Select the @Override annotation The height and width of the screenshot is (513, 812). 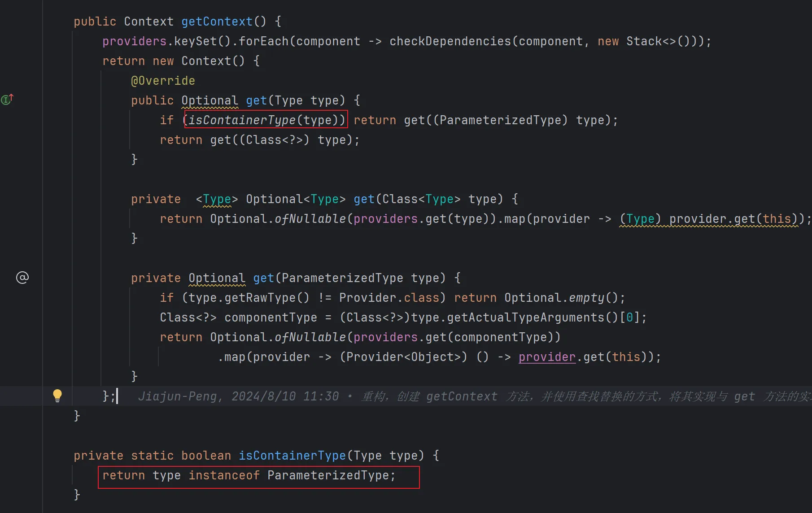click(163, 80)
